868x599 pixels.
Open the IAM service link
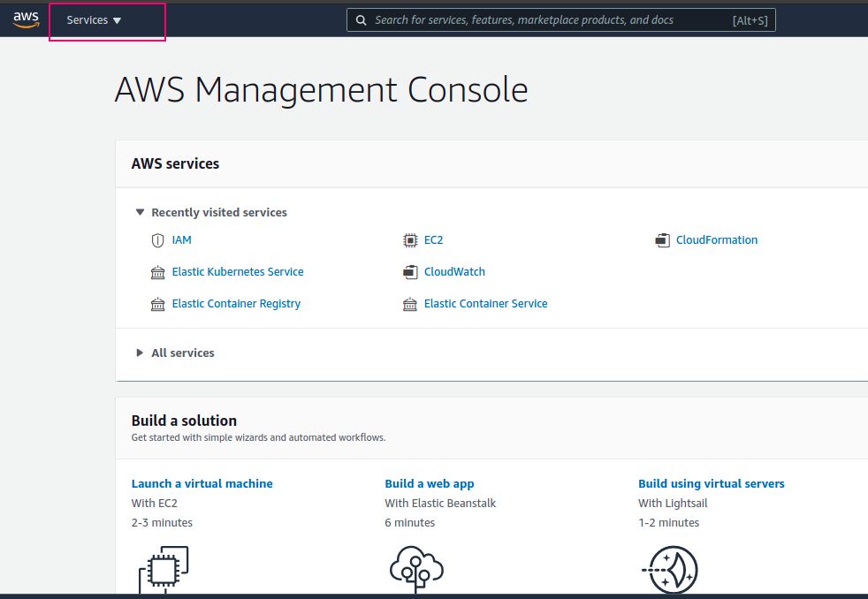pos(181,240)
